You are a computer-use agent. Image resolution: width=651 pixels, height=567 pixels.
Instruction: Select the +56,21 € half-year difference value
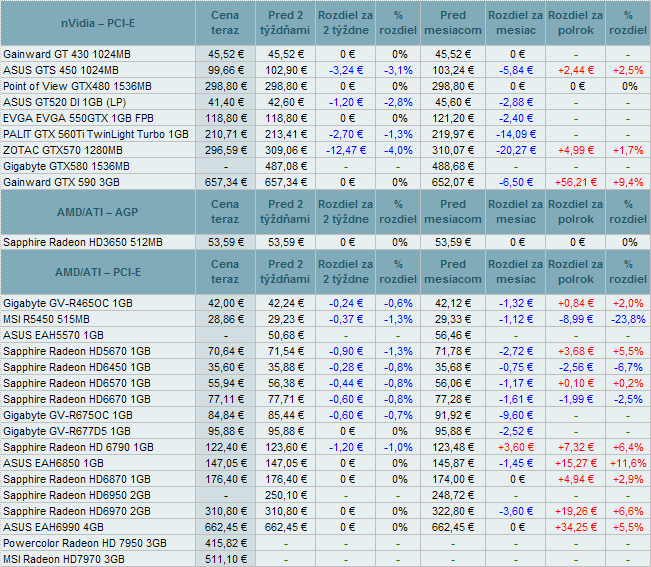click(576, 182)
